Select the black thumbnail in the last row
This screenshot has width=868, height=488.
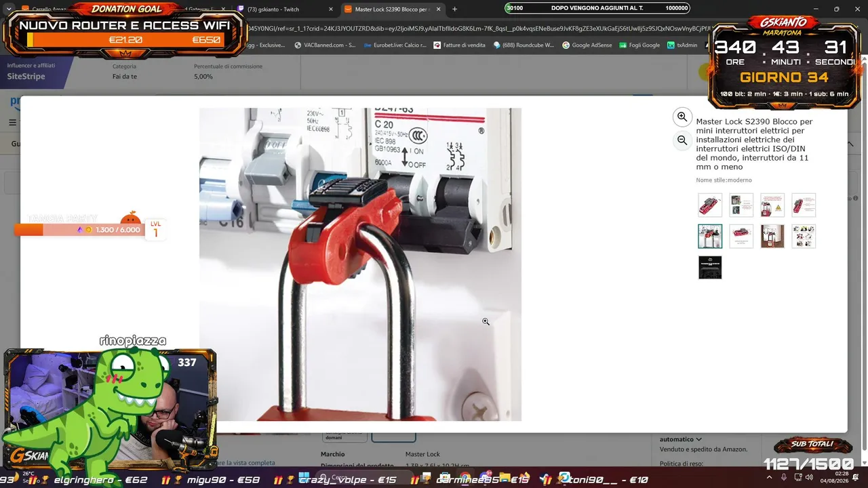pos(710,267)
